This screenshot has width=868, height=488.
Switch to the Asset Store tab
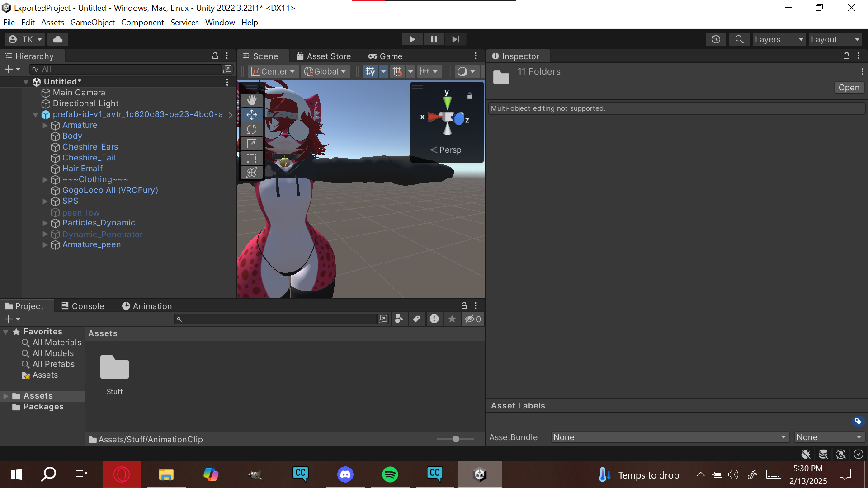coord(324,56)
